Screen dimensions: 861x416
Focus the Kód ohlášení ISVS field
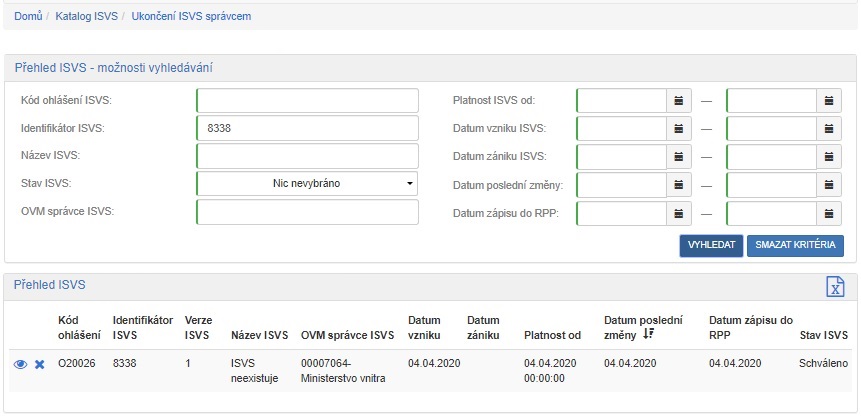pyautogui.click(x=307, y=101)
